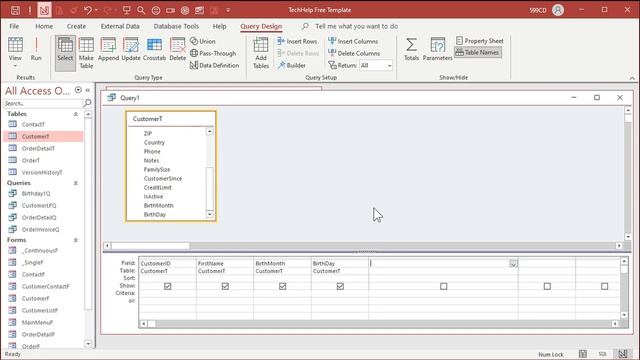Choose the Delete query type
Screen dimensions: 640x360
point(178,50)
